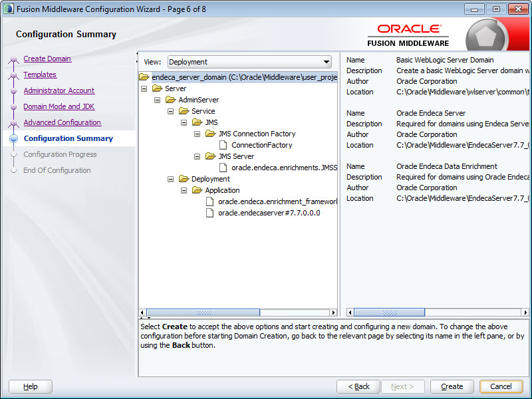
Task: Select the ConnectionFactory tree item
Action: pyautogui.click(x=261, y=145)
